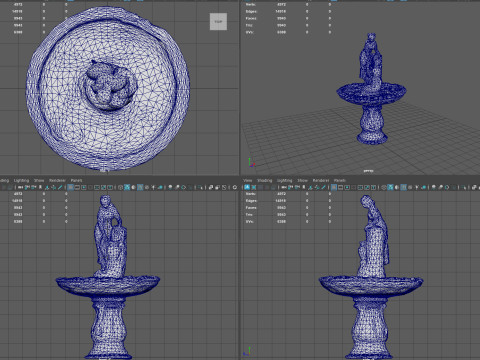Toggle Grid display in bottom-left viewport toolbar
Viewport: 480px width, 360px height.
pyautogui.click(x=71, y=187)
